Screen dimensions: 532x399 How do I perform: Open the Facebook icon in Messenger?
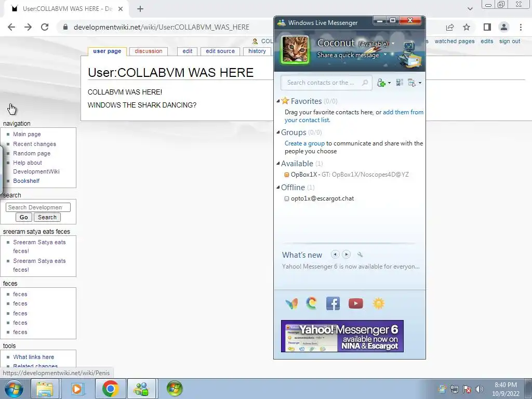333,303
